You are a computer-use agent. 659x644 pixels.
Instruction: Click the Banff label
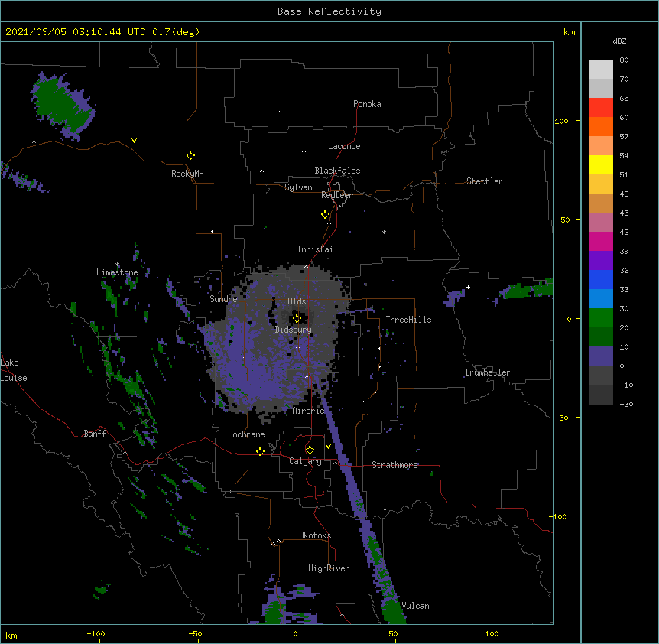(x=95, y=434)
